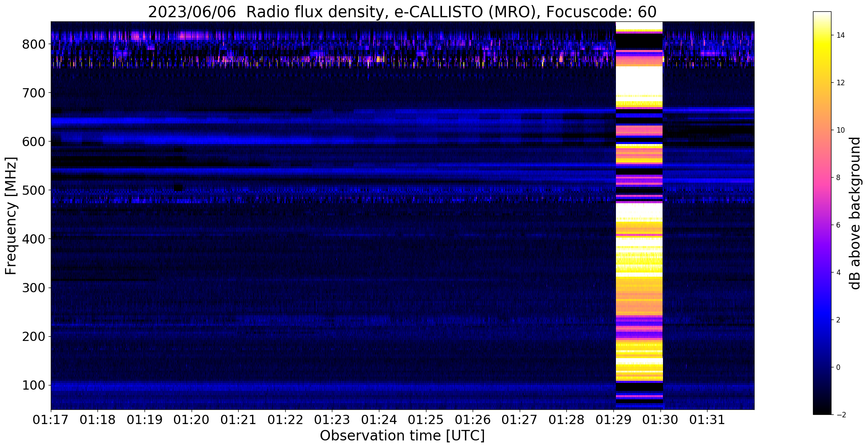Click the plot title text
The image size is (868, 448).
(402, 12)
